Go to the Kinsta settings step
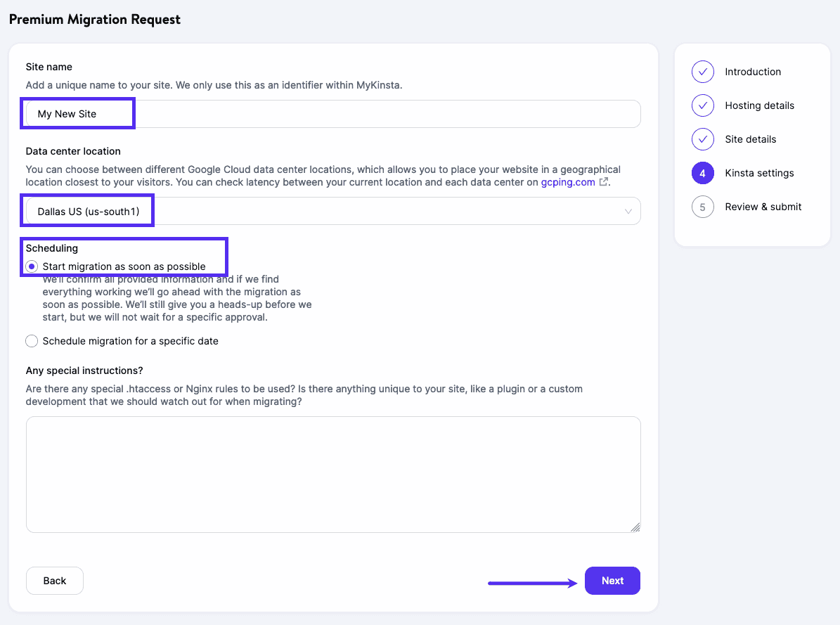The width and height of the screenshot is (840, 625). tap(759, 173)
